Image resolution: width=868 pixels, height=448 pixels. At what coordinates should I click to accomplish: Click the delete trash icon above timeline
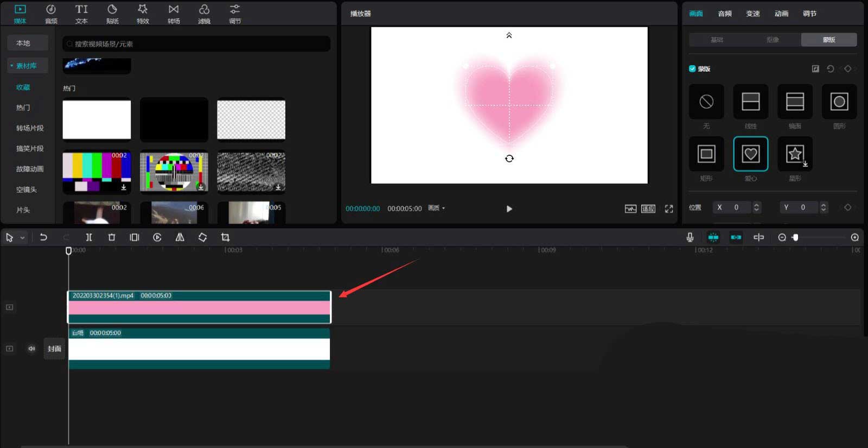(x=112, y=237)
